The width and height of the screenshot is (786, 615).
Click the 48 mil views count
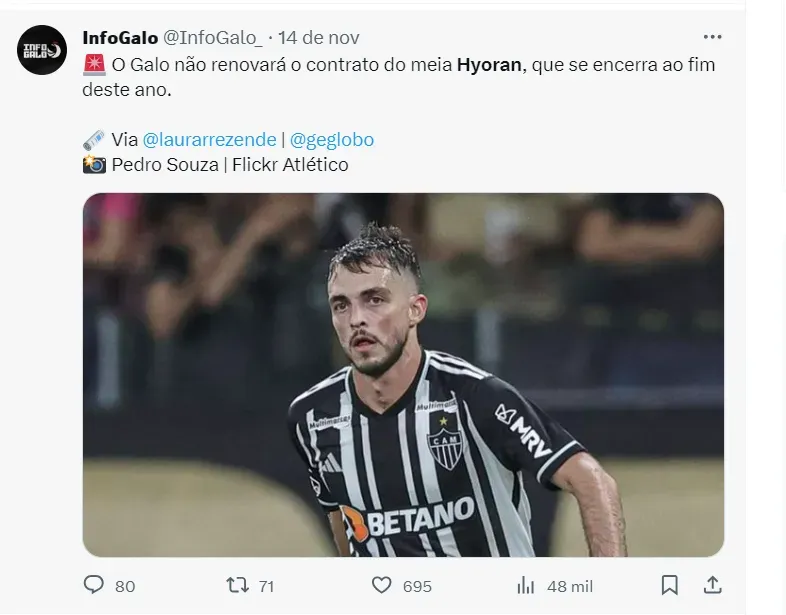pos(571,585)
